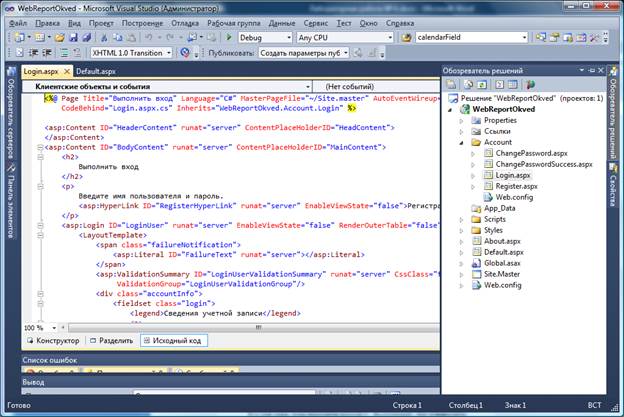Open the Правка menu
624x417 pixels.
(x=47, y=23)
